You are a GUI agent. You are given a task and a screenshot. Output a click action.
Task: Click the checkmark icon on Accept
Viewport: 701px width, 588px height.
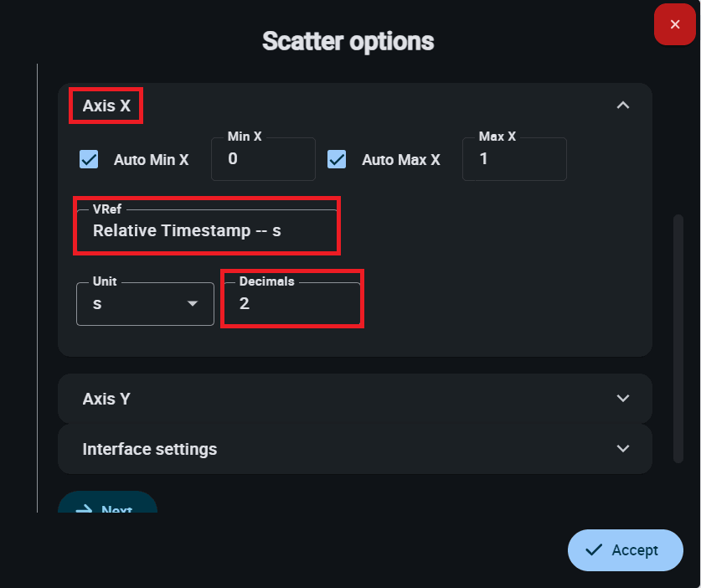[x=595, y=550]
